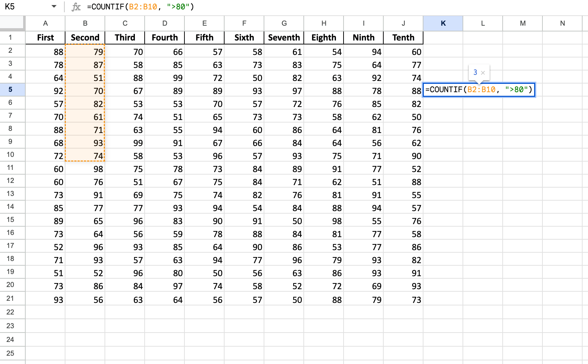Select row 25 header

pos(12,353)
